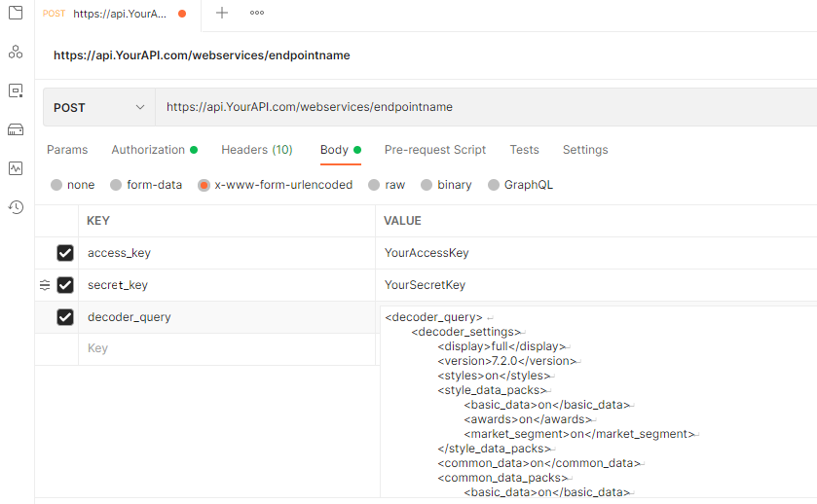Click the opening <style_data_packs> line
The image size is (817, 504).
click(492, 390)
